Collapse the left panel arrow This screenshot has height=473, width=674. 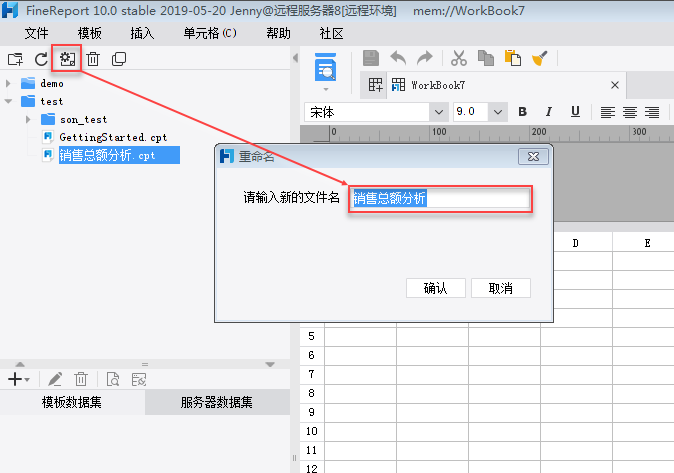tap(295, 58)
